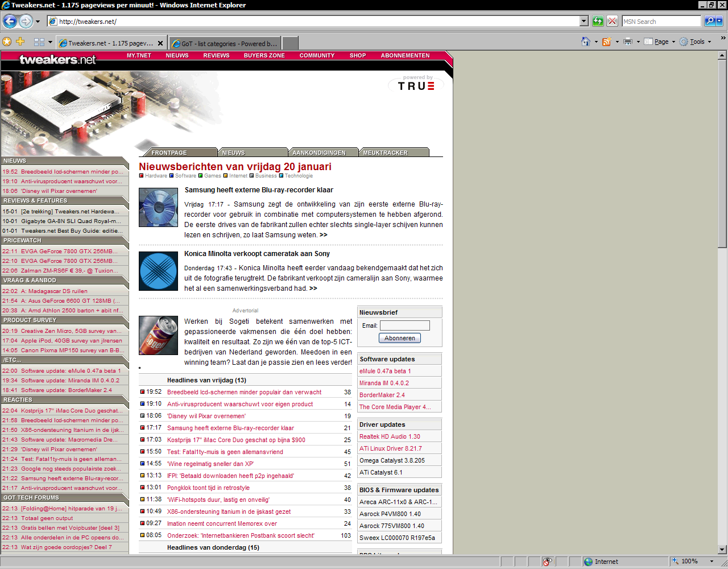The height and width of the screenshot is (569, 728).
Task: Expand the Print button dropdown arrow
Action: (x=638, y=42)
